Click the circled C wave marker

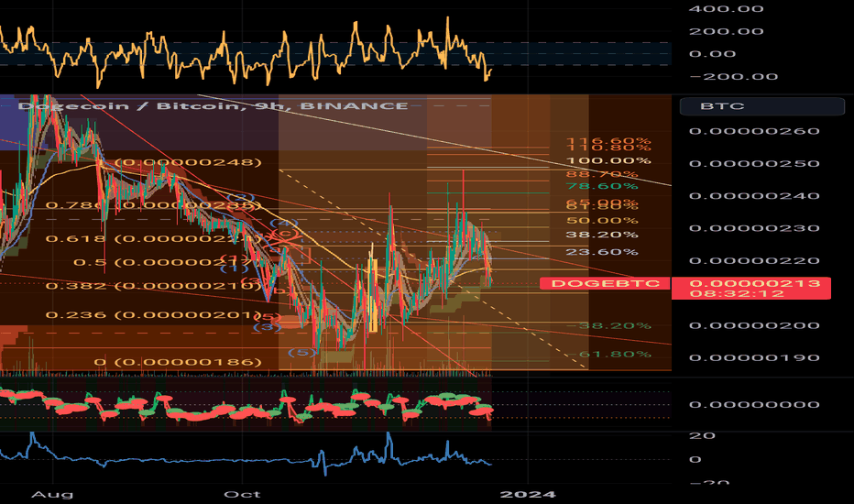[x=284, y=234]
